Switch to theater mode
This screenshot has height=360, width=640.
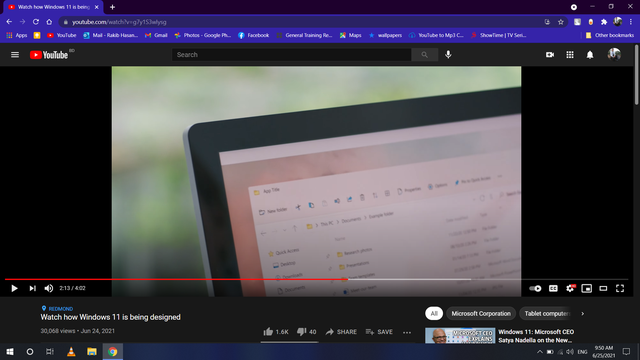click(603, 288)
